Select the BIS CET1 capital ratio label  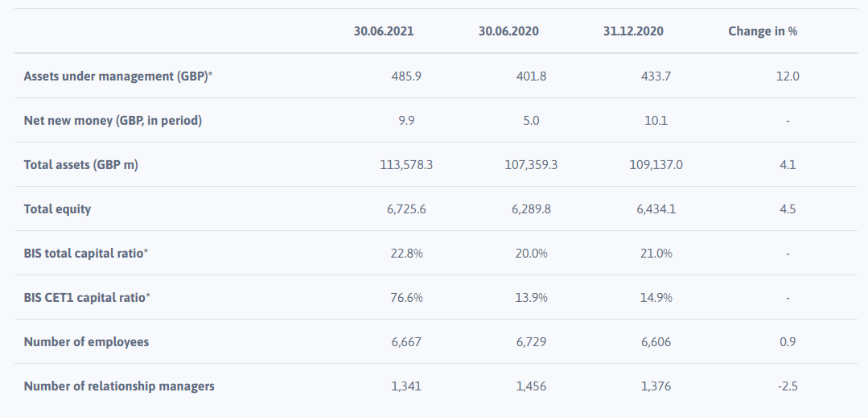click(x=87, y=298)
